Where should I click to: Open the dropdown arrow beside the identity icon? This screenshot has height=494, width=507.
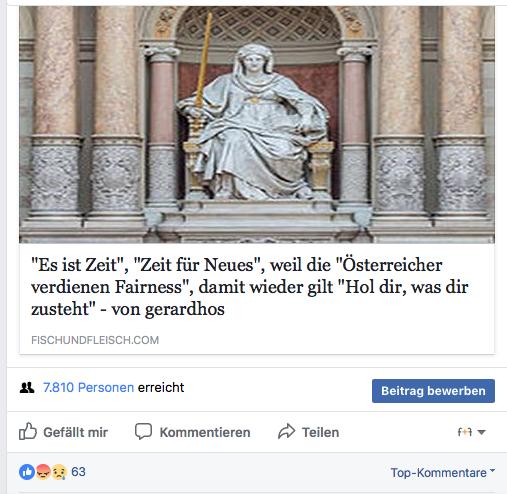481,432
